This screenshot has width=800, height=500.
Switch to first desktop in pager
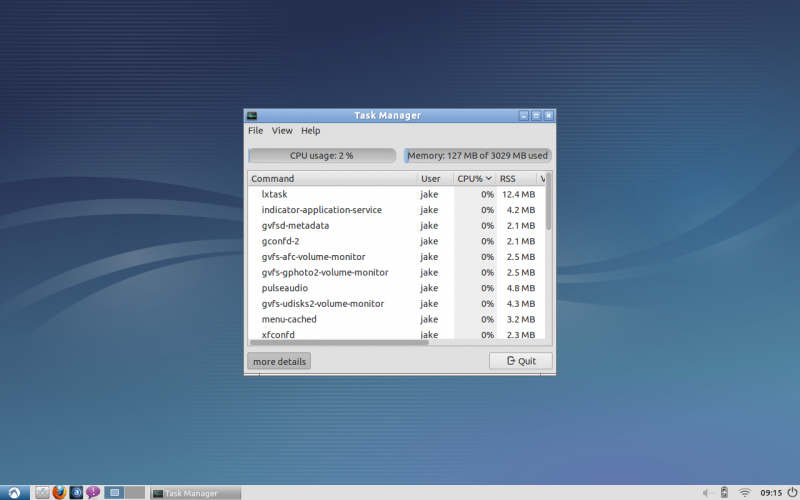pyautogui.click(x=114, y=492)
